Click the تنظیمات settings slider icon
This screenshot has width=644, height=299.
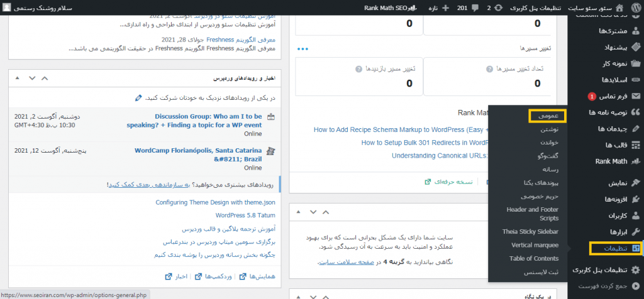pos(636,249)
